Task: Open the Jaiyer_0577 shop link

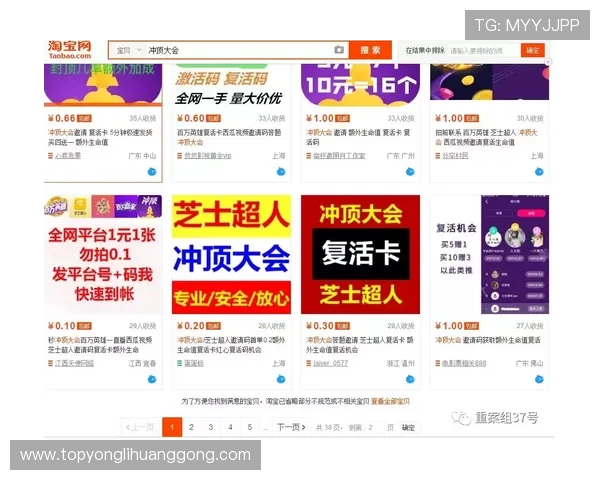Action: 331,363
